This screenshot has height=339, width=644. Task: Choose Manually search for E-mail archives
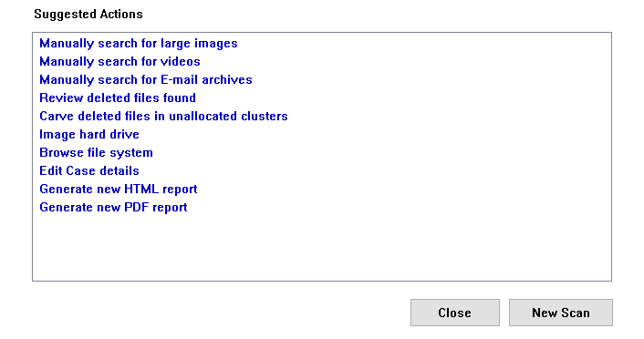(x=146, y=79)
